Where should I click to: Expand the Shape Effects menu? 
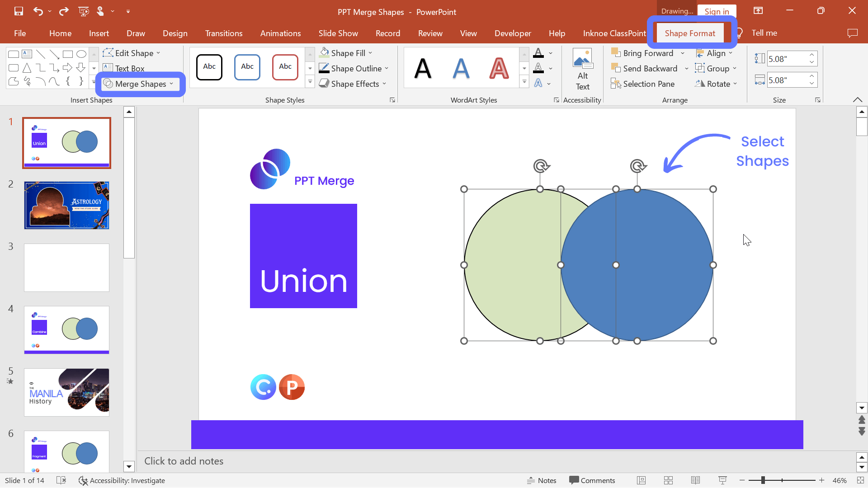pyautogui.click(x=353, y=84)
